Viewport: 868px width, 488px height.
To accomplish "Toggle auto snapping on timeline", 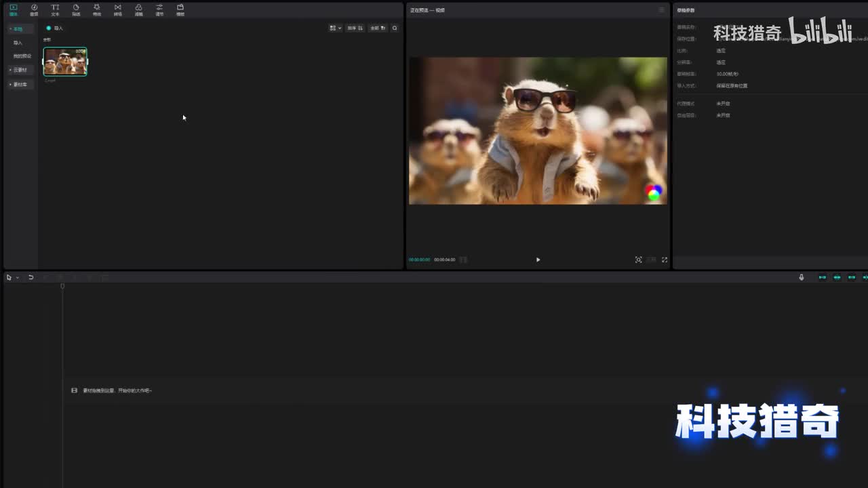I will tap(837, 277).
